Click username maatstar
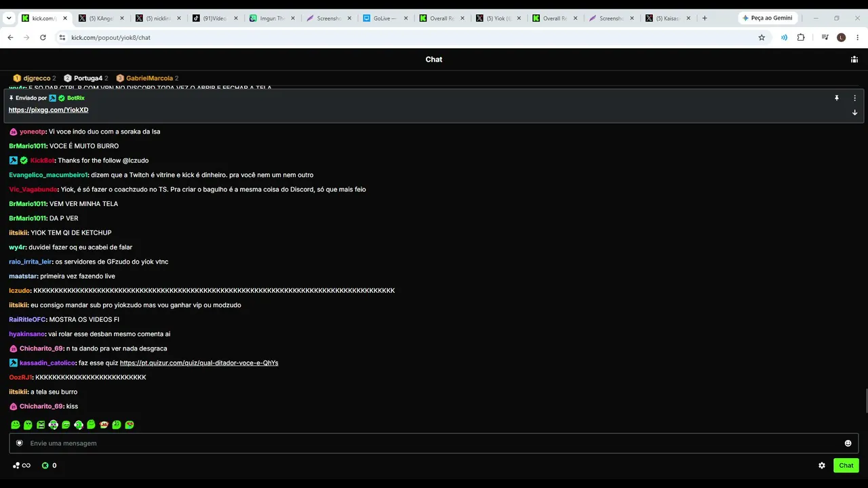The height and width of the screenshot is (488, 868). point(23,277)
